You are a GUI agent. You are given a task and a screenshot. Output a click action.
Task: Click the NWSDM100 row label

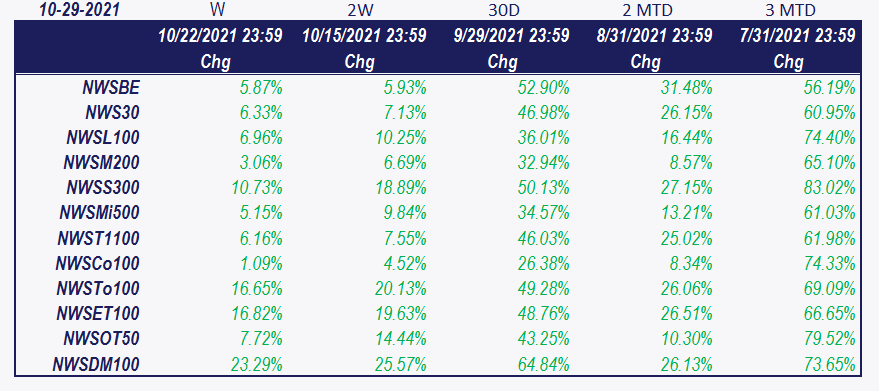pos(96,365)
